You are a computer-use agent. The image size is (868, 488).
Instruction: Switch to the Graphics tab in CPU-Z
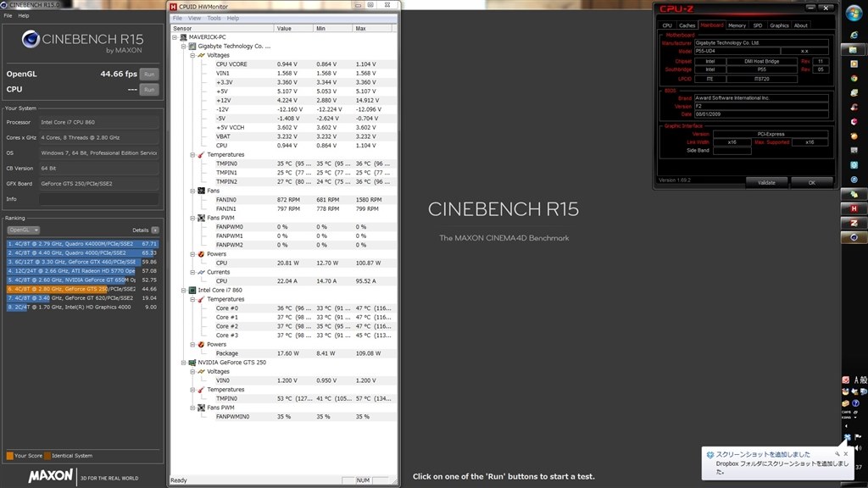[779, 25]
